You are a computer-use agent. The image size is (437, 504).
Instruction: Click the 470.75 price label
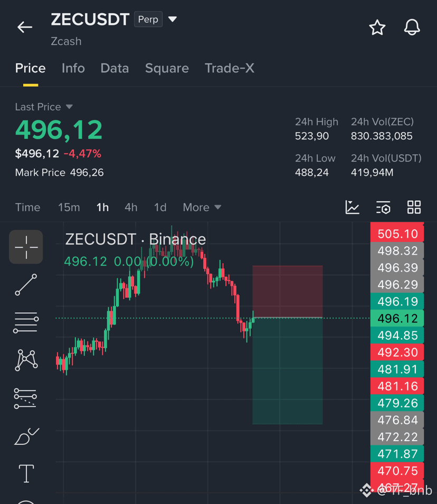[x=397, y=471]
